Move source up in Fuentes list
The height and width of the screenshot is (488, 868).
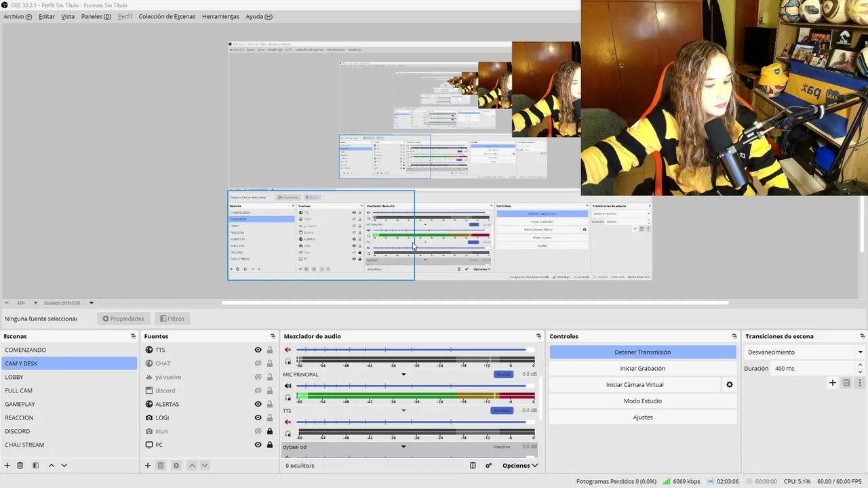[192, 466]
